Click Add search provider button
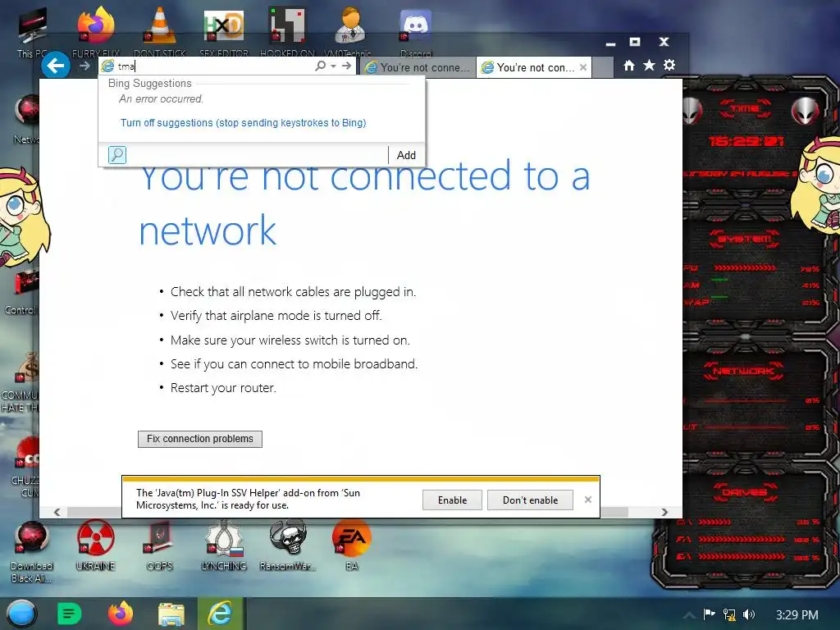The image size is (840, 630). [406, 155]
